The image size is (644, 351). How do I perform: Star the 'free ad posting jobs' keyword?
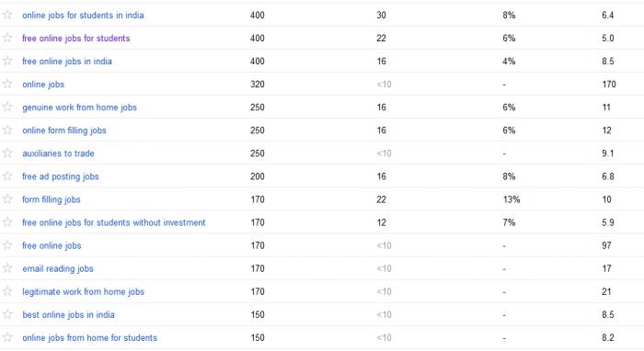pyautogui.click(x=7, y=175)
